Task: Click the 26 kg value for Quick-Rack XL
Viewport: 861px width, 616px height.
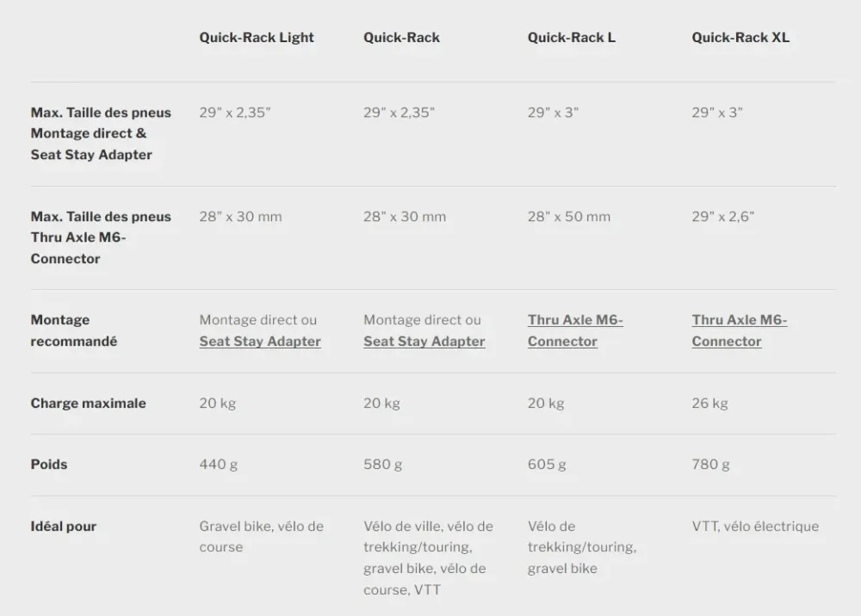Action: [x=709, y=403]
